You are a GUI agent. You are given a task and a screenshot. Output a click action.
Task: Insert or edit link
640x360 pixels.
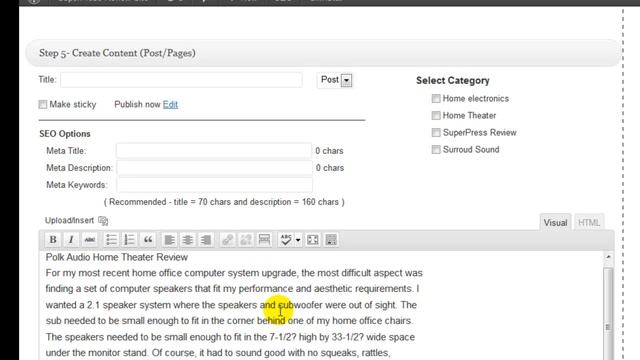tap(227, 240)
